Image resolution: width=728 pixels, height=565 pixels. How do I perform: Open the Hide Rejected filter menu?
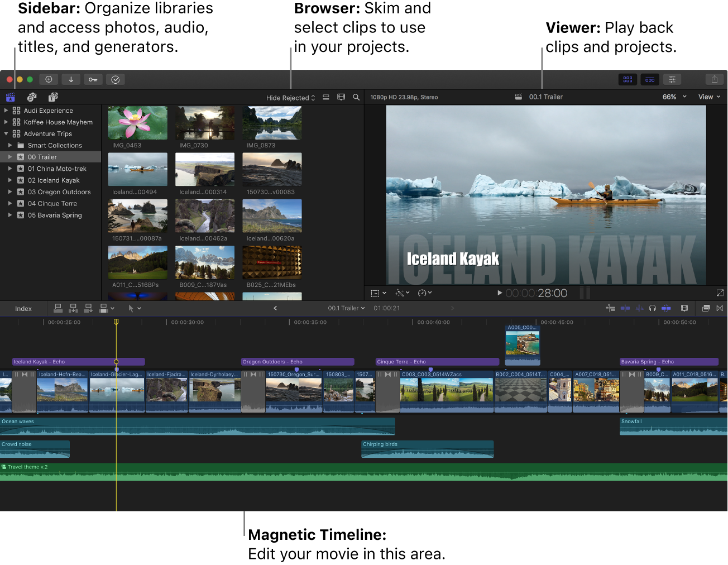[x=290, y=97]
